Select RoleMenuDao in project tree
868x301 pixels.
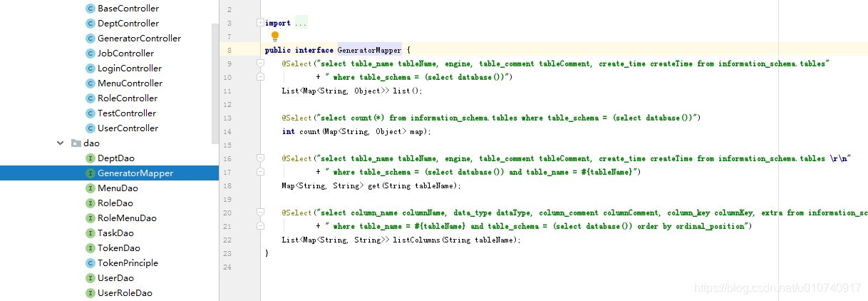[127, 218]
